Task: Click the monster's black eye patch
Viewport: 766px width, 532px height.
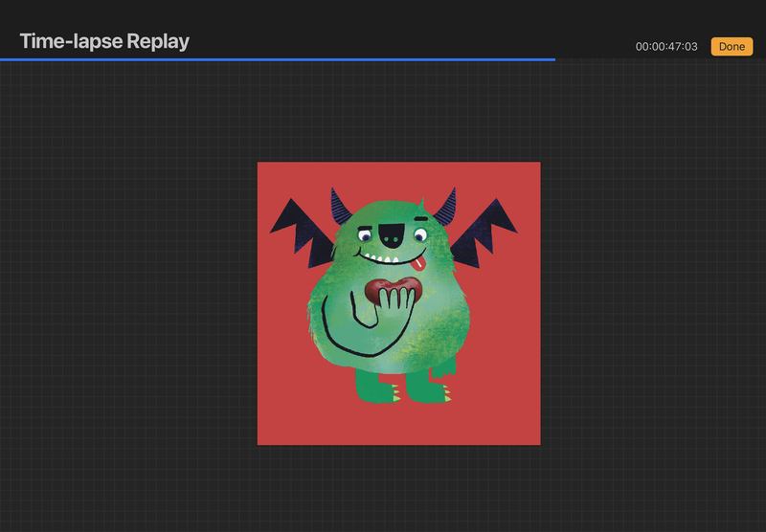Action: coord(393,233)
